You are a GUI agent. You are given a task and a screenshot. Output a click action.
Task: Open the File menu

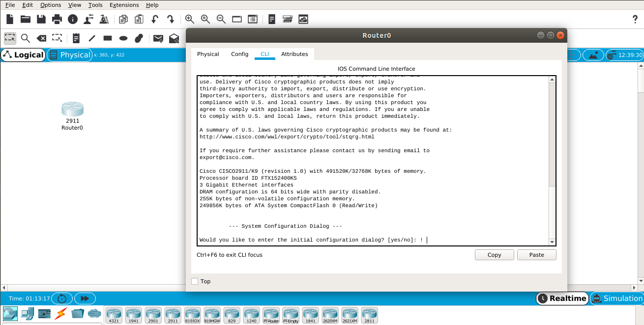[x=10, y=5]
